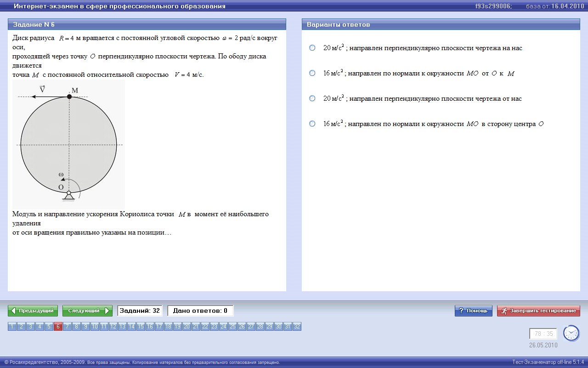Select answer 20 м/с² directed away from us
Screen dimensions: 588x368
click(312, 98)
